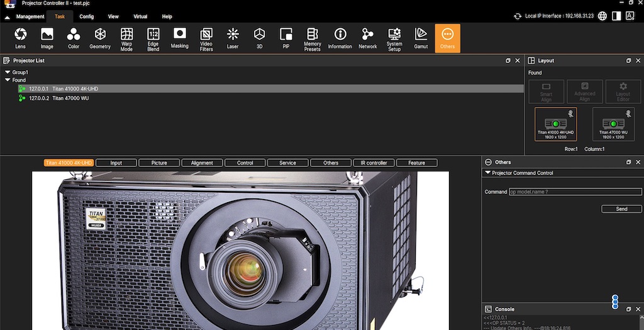Collapse the Found tree node
The image size is (644, 330).
click(x=8, y=80)
